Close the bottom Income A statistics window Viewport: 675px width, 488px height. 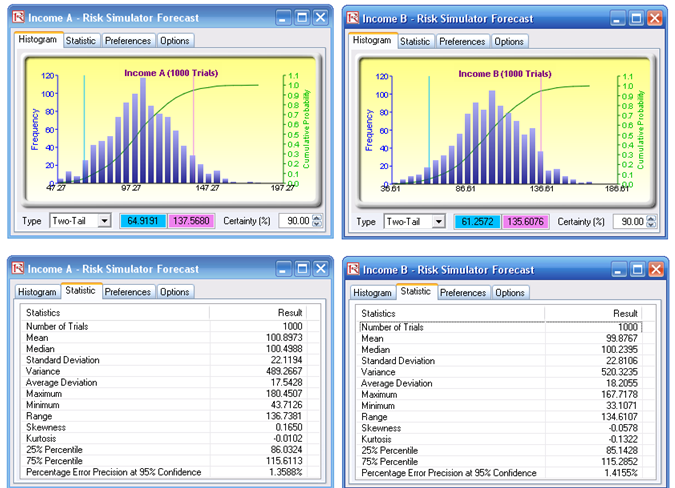pos(321,269)
